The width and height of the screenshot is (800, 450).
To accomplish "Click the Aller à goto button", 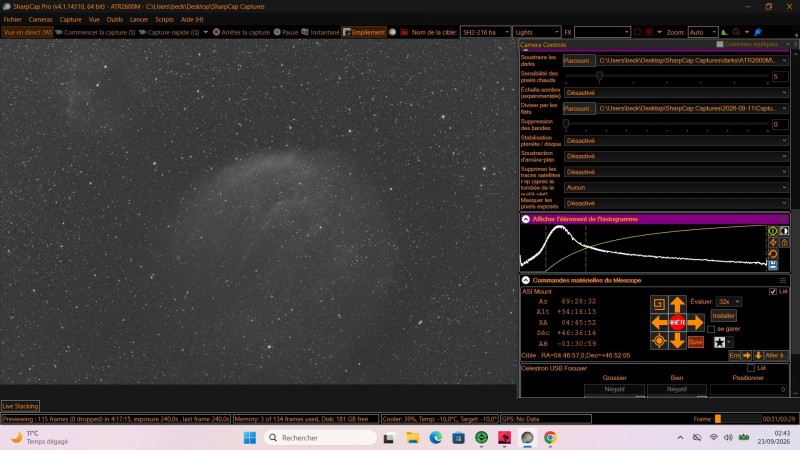I will [x=775, y=355].
